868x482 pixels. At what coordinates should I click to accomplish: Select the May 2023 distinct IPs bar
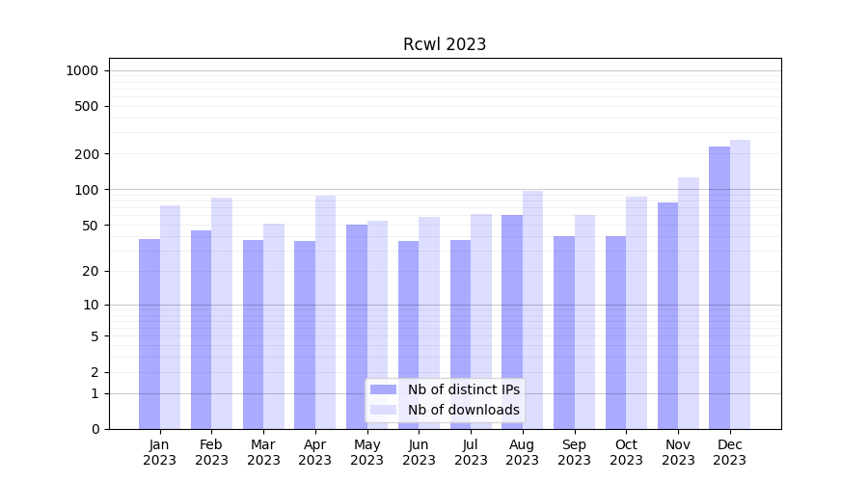(x=357, y=327)
